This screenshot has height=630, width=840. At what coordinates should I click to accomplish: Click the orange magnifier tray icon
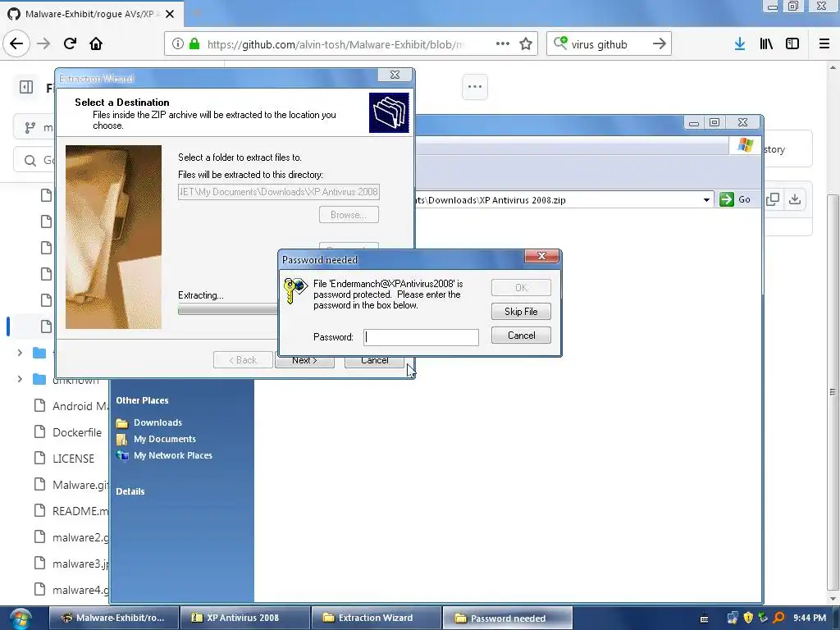[x=778, y=618]
